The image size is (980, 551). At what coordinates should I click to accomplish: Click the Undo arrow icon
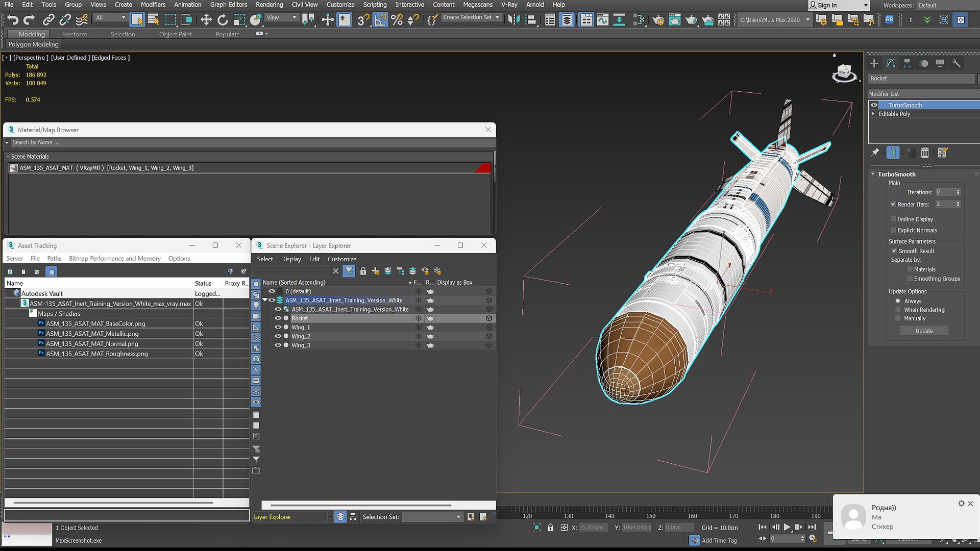point(13,20)
